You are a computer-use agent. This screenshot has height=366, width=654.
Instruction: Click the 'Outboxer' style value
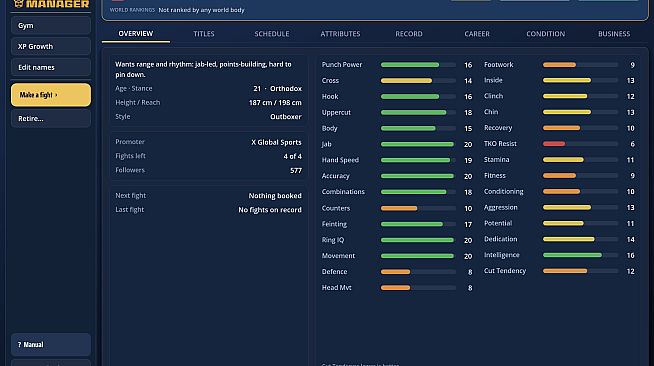tap(286, 117)
